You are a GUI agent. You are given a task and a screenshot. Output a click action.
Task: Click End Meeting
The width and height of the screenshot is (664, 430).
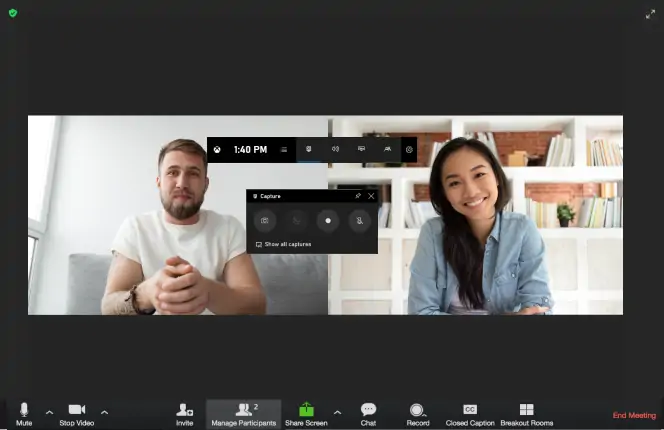(x=634, y=415)
